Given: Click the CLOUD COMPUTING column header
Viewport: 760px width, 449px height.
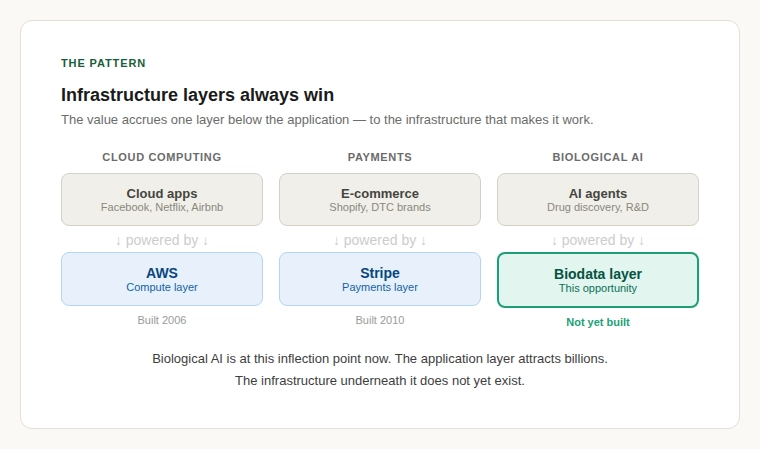Looking at the screenshot, I should 162,157.
